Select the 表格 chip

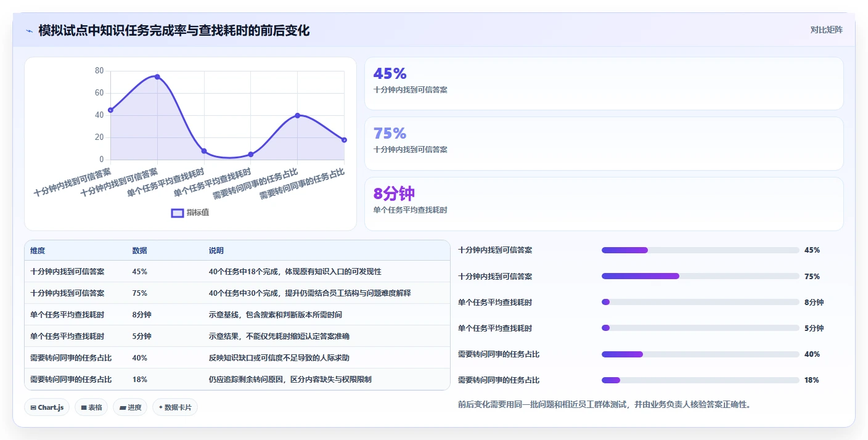(x=91, y=407)
